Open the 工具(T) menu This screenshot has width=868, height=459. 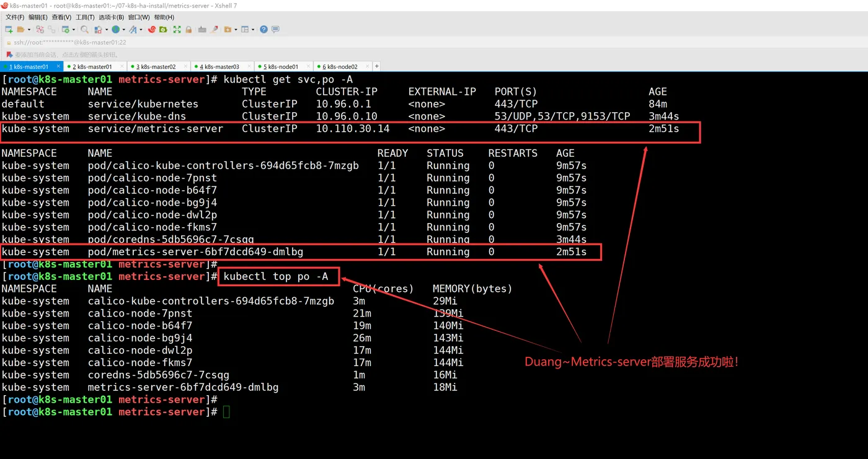tap(85, 17)
